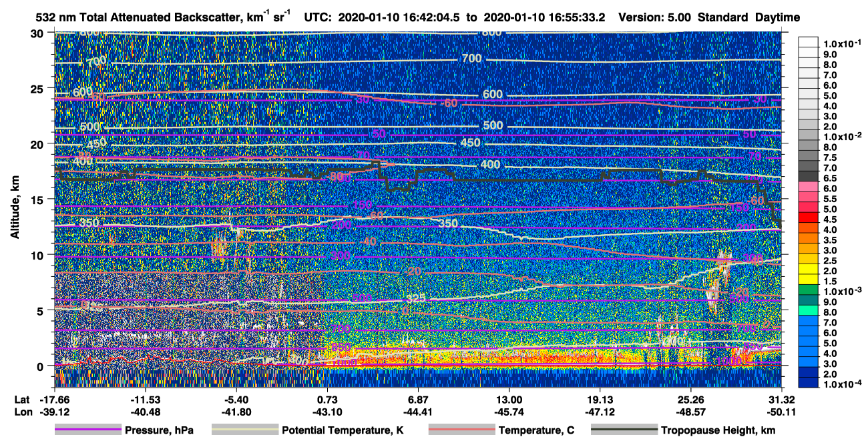Click longitude value '-48.57'
The width and height of the screenshot is (868, 445).
(x=690, y=412)
